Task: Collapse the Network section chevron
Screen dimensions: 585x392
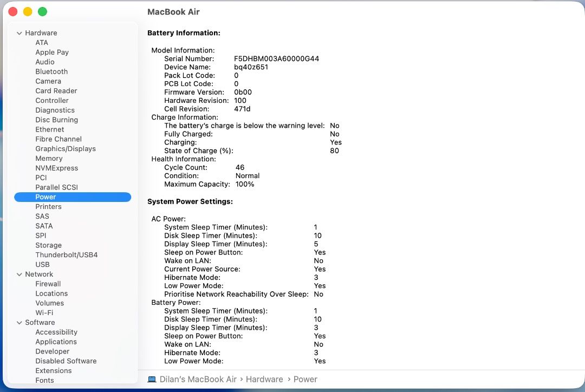Action: 19,275
